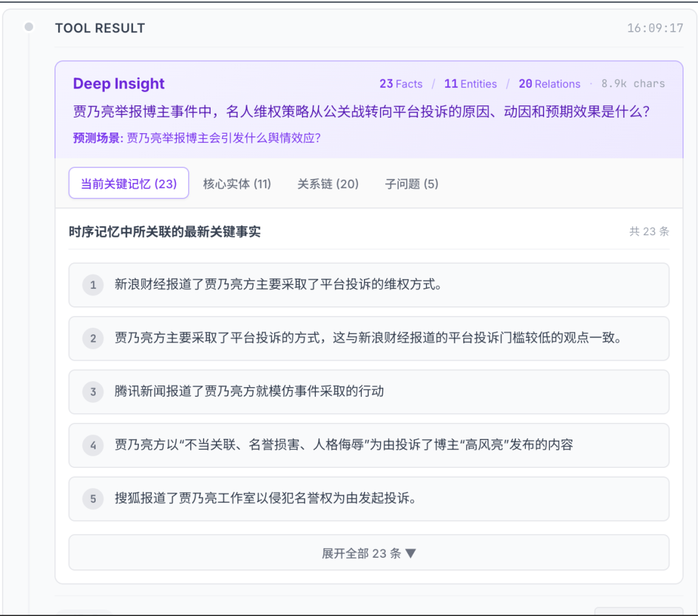Click the 23 Facts stat
Image resolution: width=698 pixels, height=616 pixels.
coord(401,84)
